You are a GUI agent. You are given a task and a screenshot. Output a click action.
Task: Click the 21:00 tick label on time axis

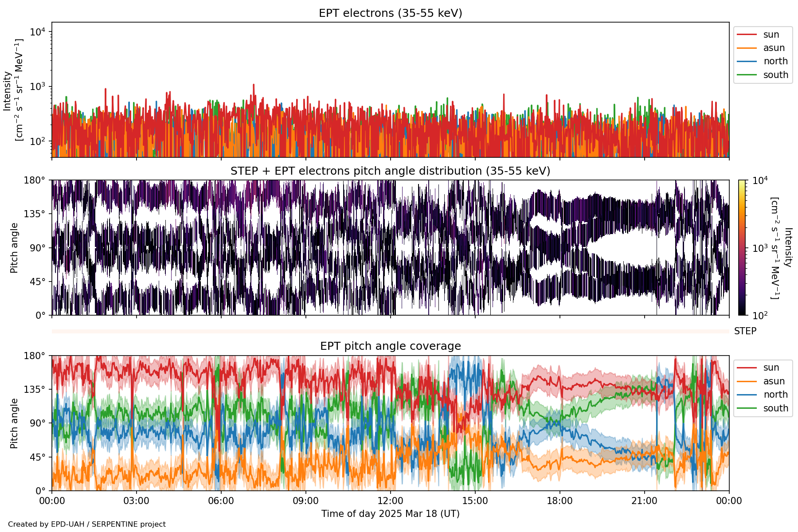click(644, 501)
